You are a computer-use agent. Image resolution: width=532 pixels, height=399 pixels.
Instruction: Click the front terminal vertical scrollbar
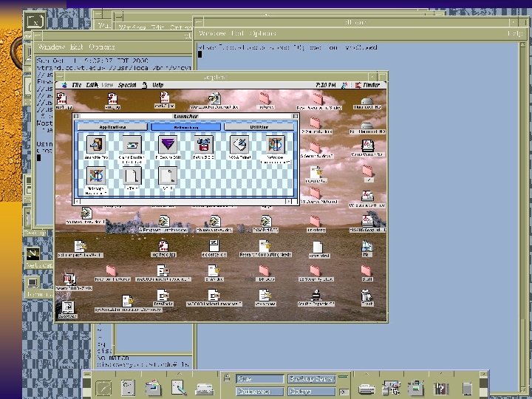(x=522, y=217)
